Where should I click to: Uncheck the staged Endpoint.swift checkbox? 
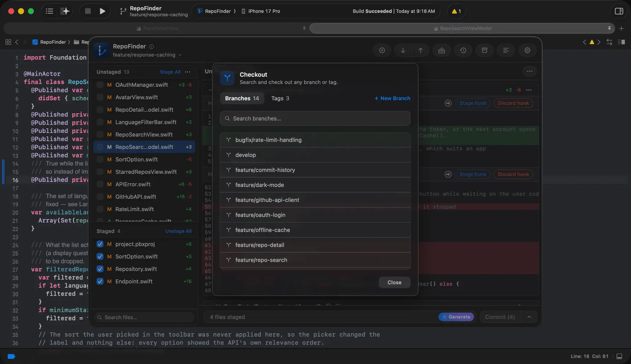[100, 281]
